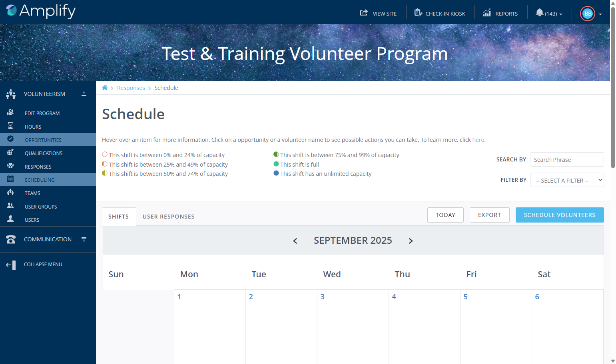Screen dimensions: 616x364
Task: Open the Select a Filter dropdown
Action: 567,180
